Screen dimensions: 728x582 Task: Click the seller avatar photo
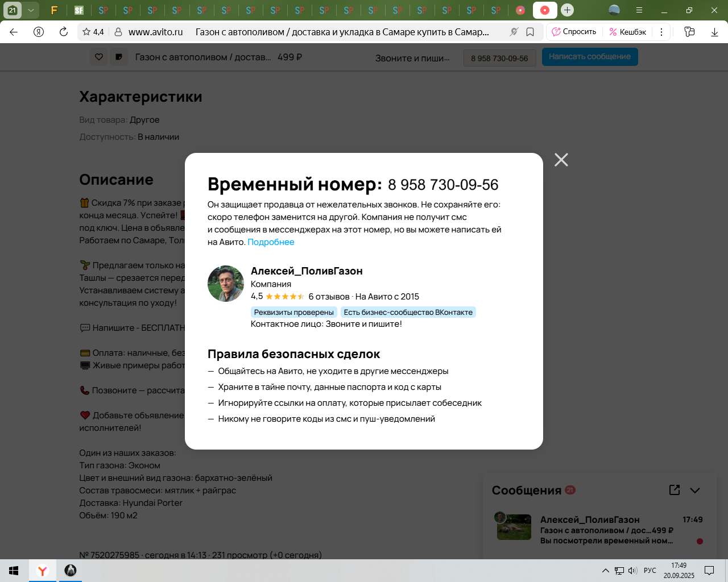(226, 284)
